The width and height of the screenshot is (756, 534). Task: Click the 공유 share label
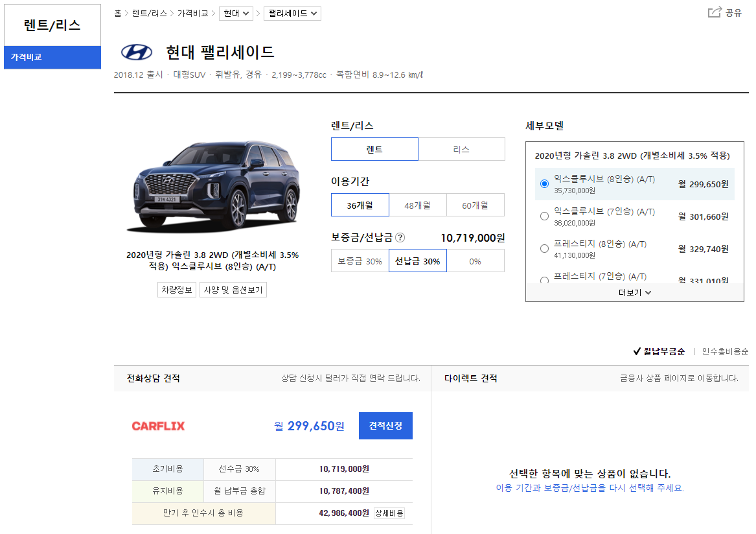coord(733,13)
